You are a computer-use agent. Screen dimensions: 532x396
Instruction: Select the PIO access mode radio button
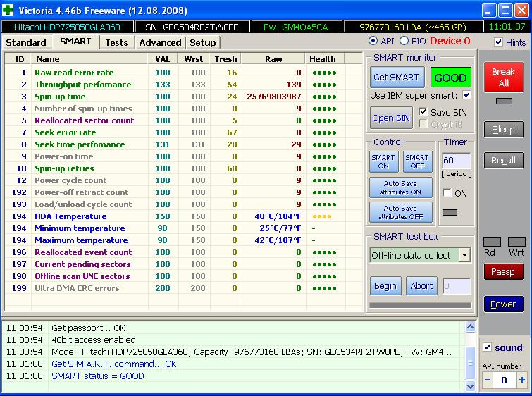(x=404, y=41)
